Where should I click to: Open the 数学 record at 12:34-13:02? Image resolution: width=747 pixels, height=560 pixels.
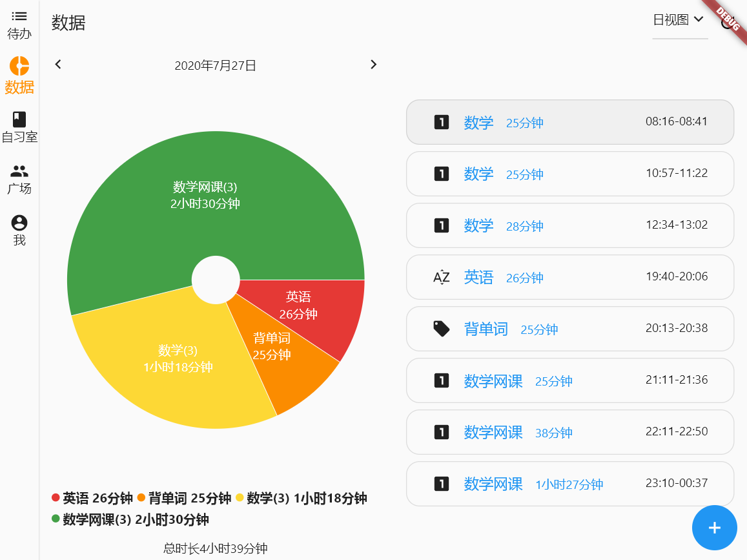[569, 225]
